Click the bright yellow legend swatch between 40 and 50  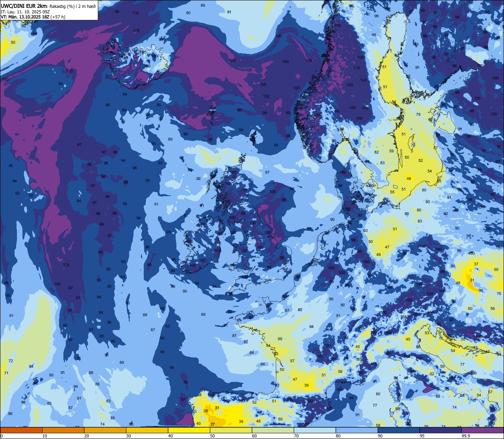click(189, 430)
